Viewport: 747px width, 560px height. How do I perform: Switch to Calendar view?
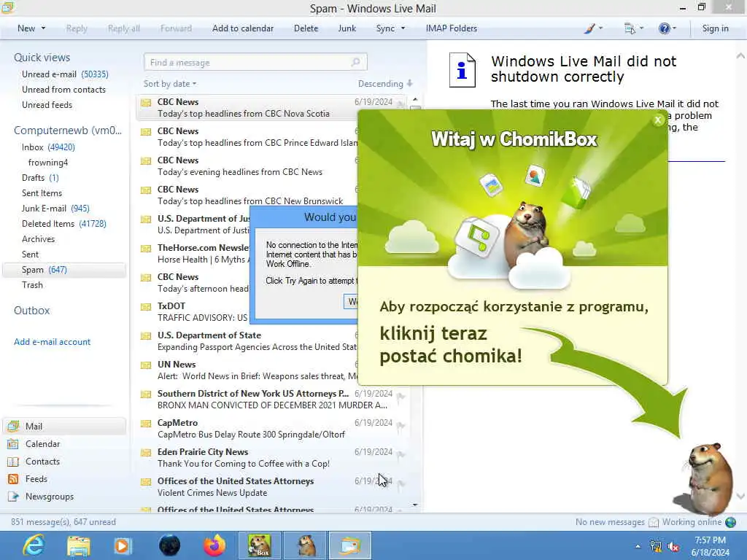(x=42, y=444)
